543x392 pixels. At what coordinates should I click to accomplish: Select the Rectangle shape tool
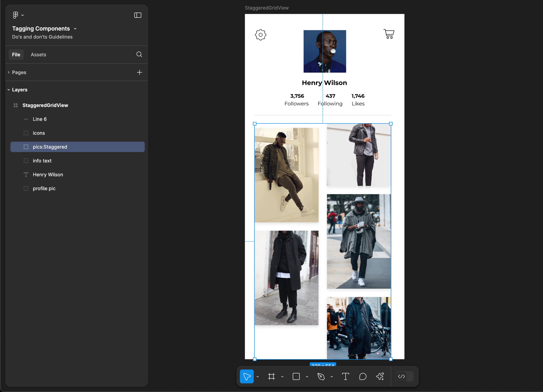click(296, 376)
